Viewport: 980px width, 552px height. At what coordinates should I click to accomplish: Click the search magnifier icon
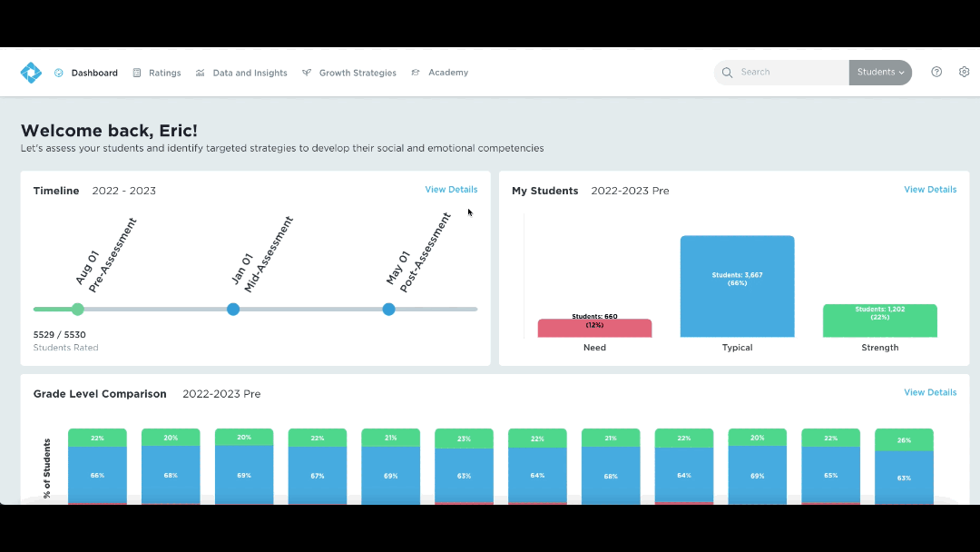(x=727, y=73)
